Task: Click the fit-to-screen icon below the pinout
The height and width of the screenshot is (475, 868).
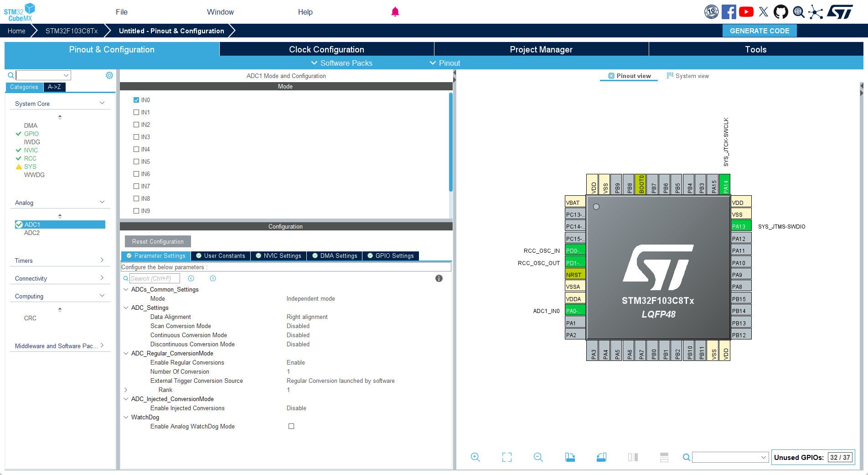Action: tap(506, 457)
